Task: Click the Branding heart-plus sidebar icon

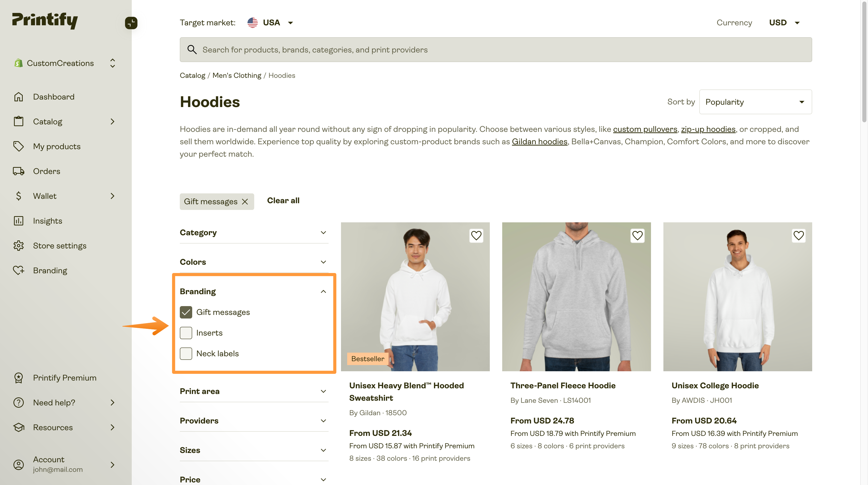Action: tap(19, 270)
